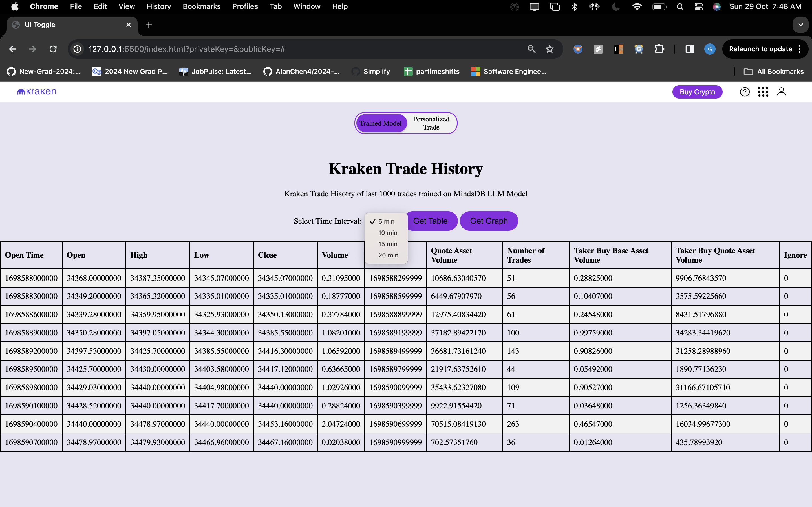Viewport: 812px width, 507px height.
Task: Click the user account profile icon
Action: coord(781,92)
